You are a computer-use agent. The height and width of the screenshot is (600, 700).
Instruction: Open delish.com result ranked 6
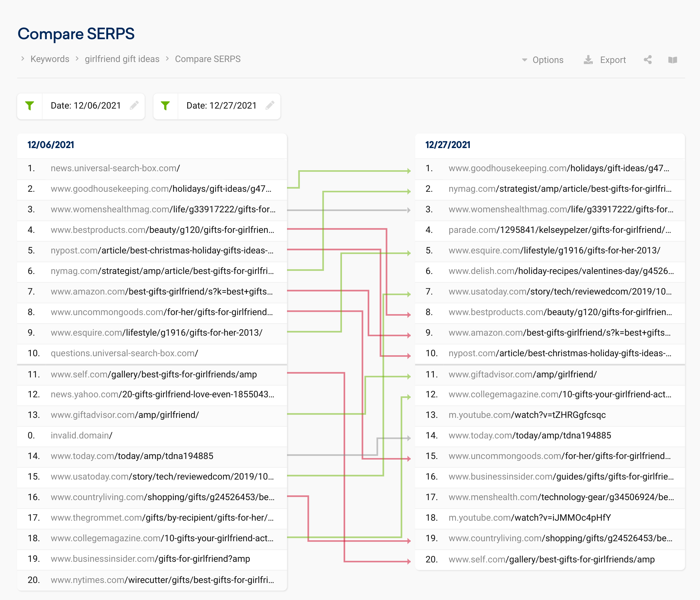(x=561, y=271)
